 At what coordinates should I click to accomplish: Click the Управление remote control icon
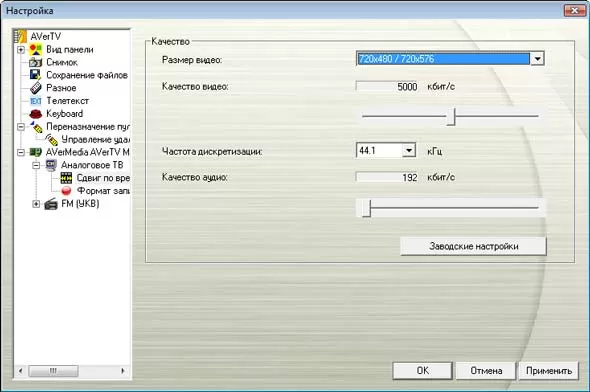click(x=51, y=140)
